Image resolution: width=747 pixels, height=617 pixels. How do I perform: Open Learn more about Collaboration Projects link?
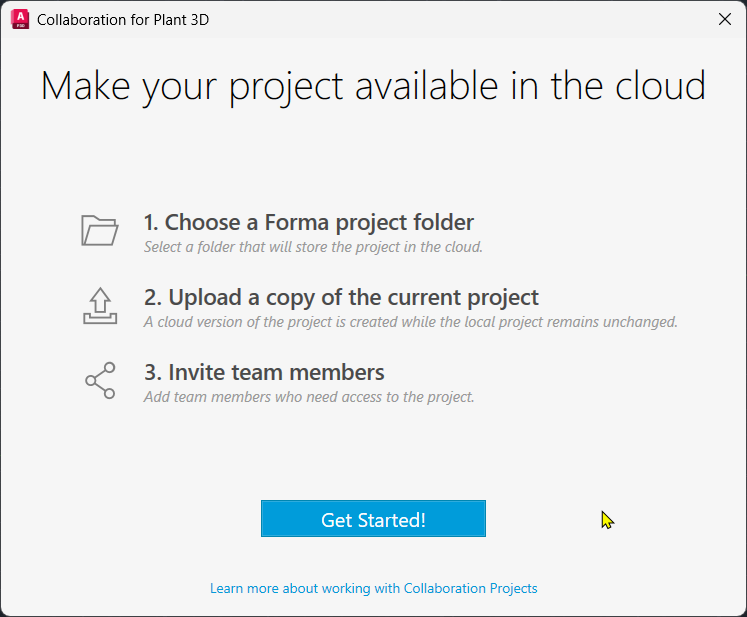[x=374, y=588]
